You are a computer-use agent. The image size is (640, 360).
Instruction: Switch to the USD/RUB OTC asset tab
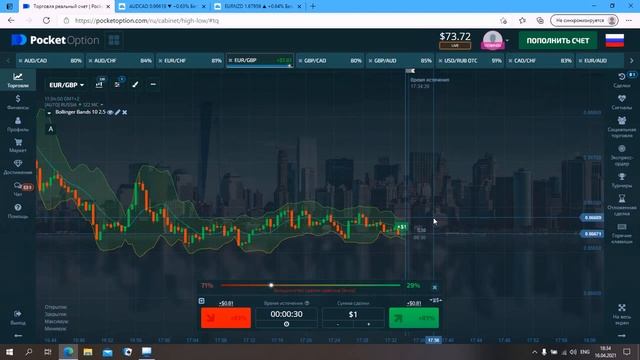[471, 61]
